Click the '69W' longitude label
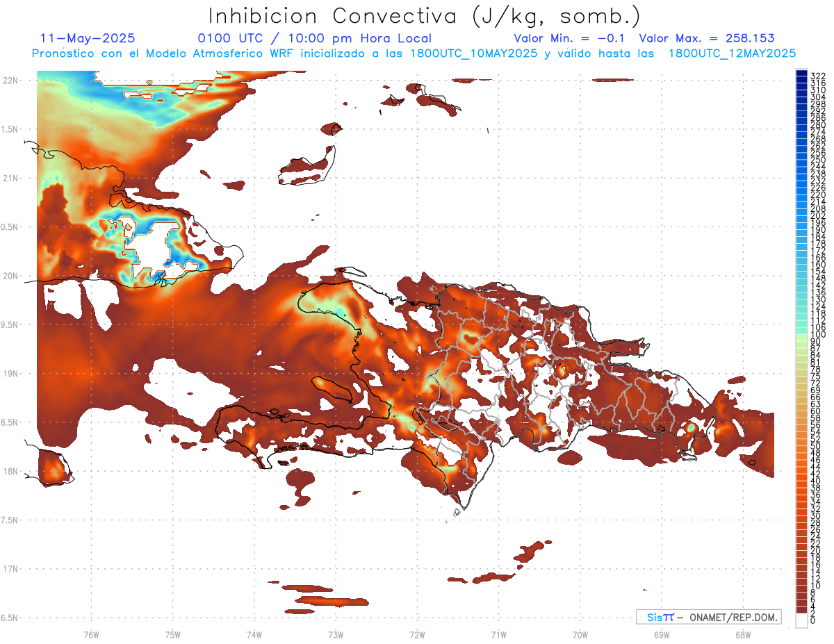Viewport: 834px width, 644px height. tap(661, 634)
